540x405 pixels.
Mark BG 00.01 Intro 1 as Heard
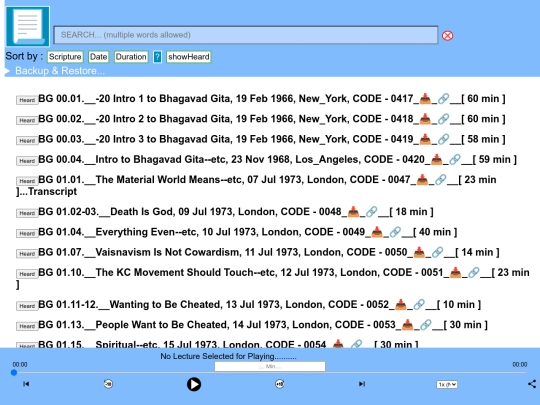pos(27,100)
